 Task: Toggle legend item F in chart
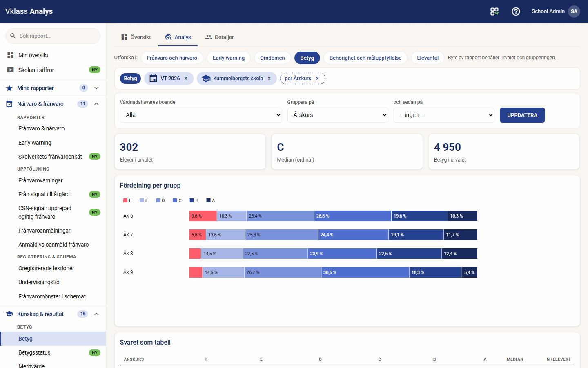click(x=127, y=200)
